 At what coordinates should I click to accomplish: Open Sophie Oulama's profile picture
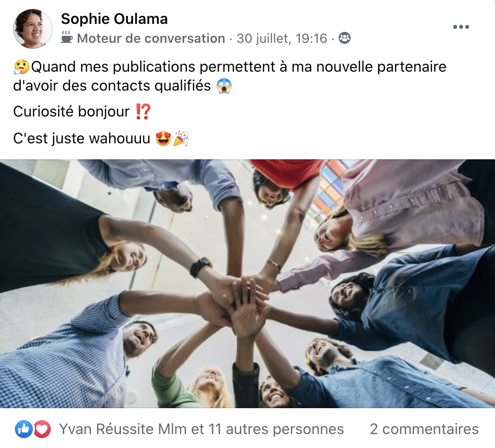[32, 29]
